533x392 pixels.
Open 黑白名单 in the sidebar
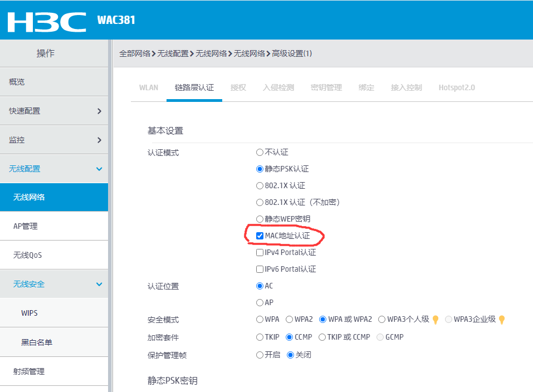(54, 342)
